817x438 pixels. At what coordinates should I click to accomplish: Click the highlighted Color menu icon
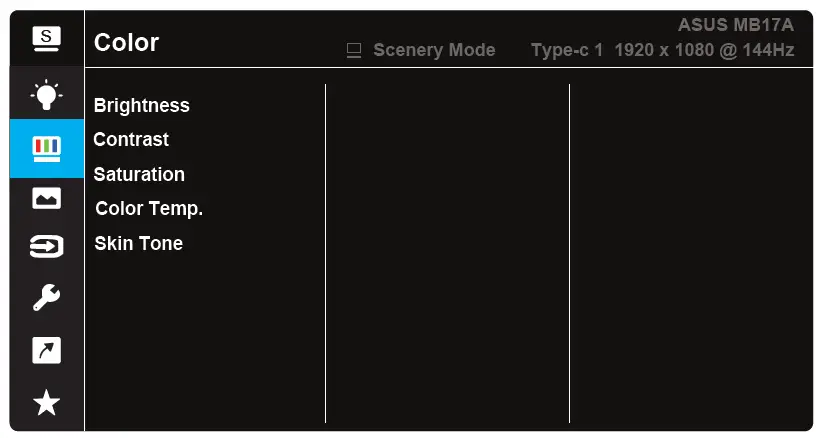click(46, 148)
